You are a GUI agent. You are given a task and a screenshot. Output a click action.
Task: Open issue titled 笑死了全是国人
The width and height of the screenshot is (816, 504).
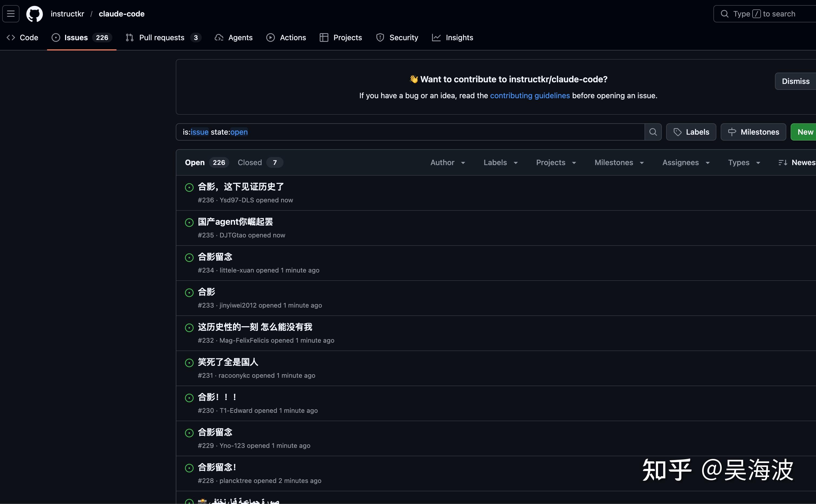[228, 362]
